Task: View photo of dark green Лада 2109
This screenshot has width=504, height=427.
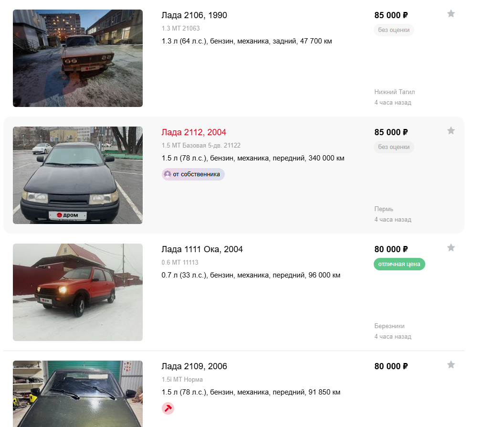Action: tap(78, 394)
